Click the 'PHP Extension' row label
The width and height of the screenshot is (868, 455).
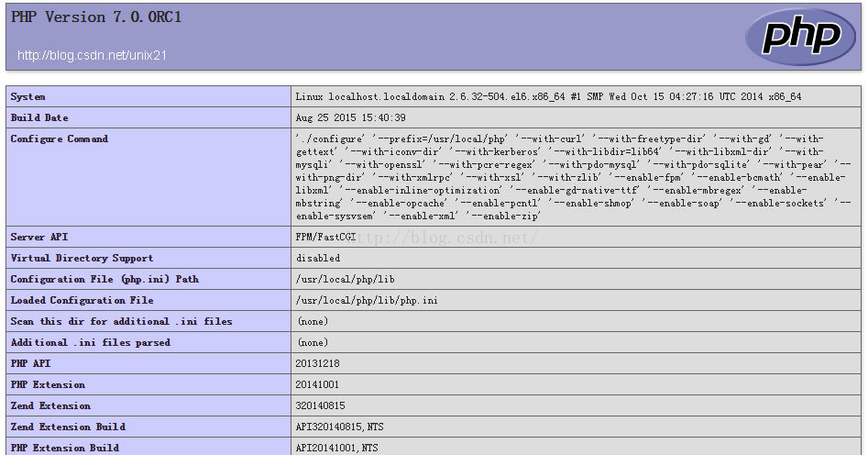click(x=48, y=384)
